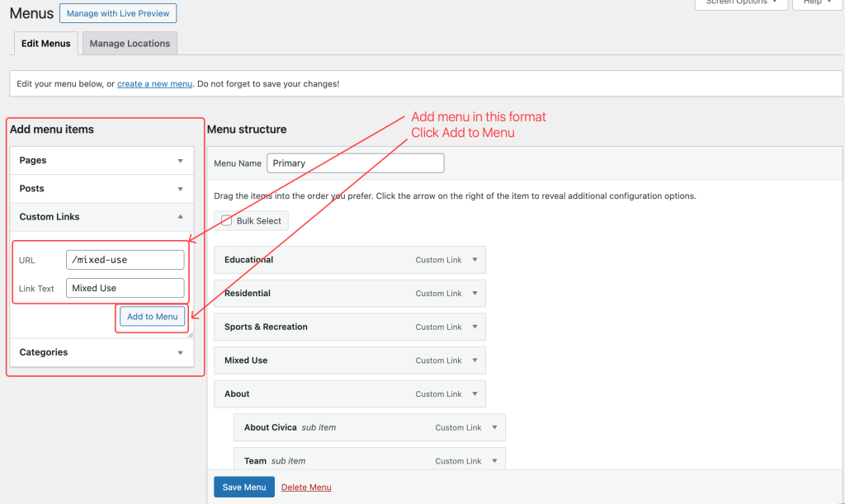Expand the Posts accordion section
This screenshot has height=504, width=845.
coord(180,189)
